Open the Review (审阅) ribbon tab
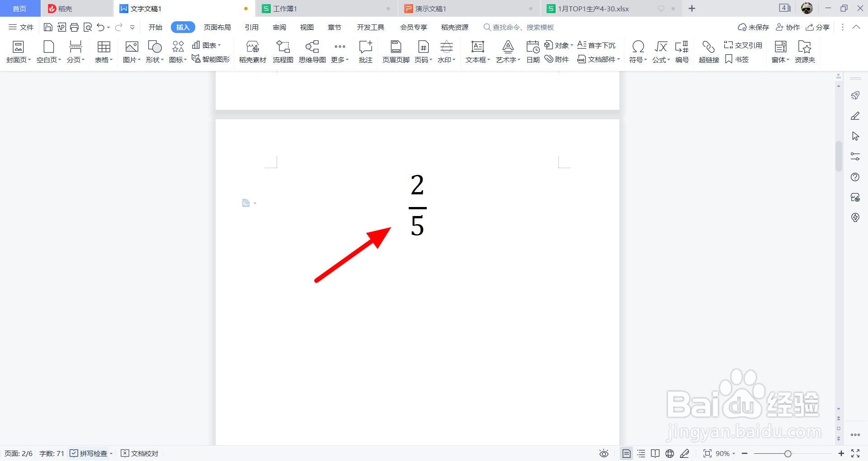 (x=279, y=27)
